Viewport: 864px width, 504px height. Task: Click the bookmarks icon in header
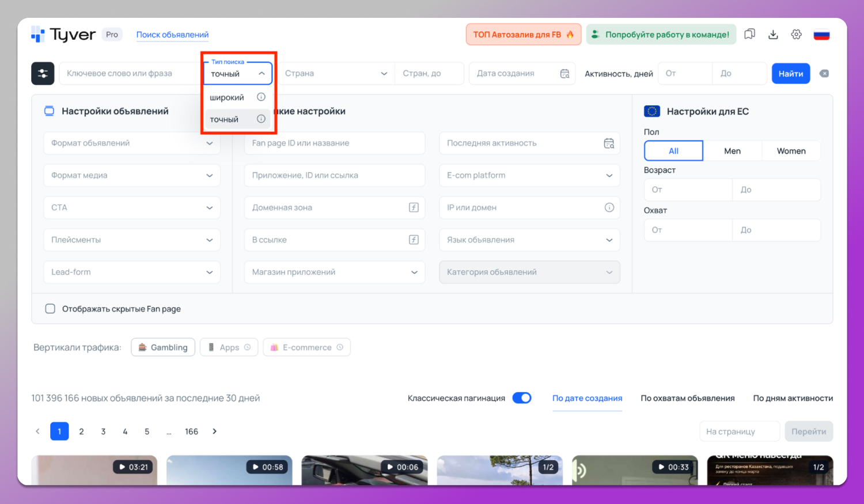pyautogui.click(x=749, y=35)
